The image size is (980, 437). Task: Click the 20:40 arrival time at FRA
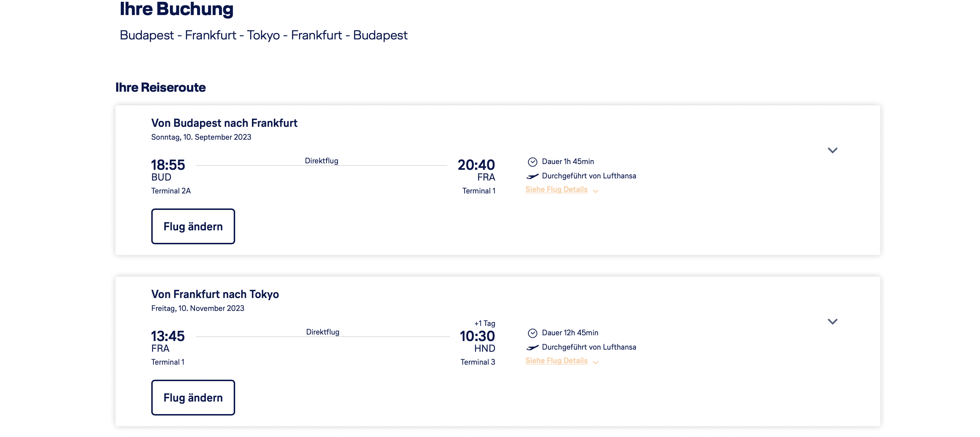[x=476, y=165]
